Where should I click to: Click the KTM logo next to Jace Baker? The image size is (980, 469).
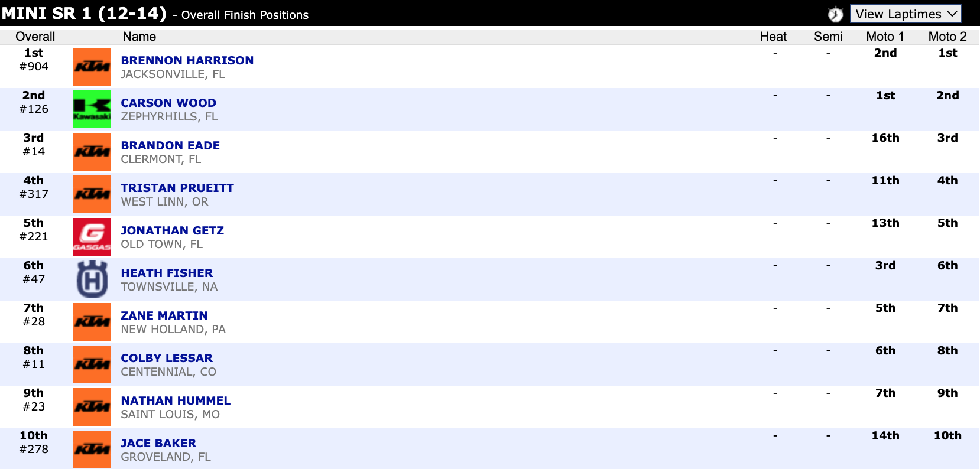pos(92,450)
